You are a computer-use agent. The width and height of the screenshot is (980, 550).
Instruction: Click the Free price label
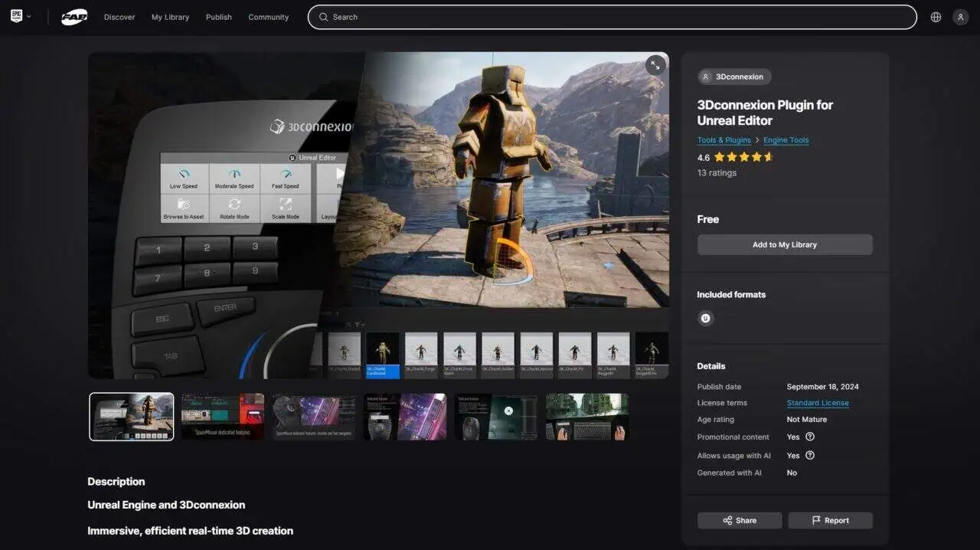pos(708,219)
